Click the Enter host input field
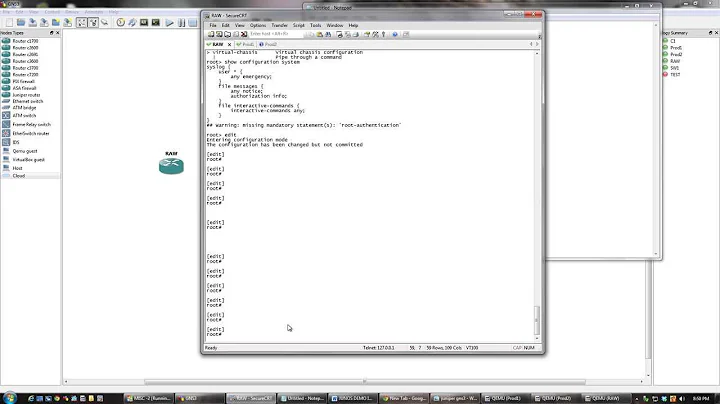This screenshot has width=720, height=404. 276,34
